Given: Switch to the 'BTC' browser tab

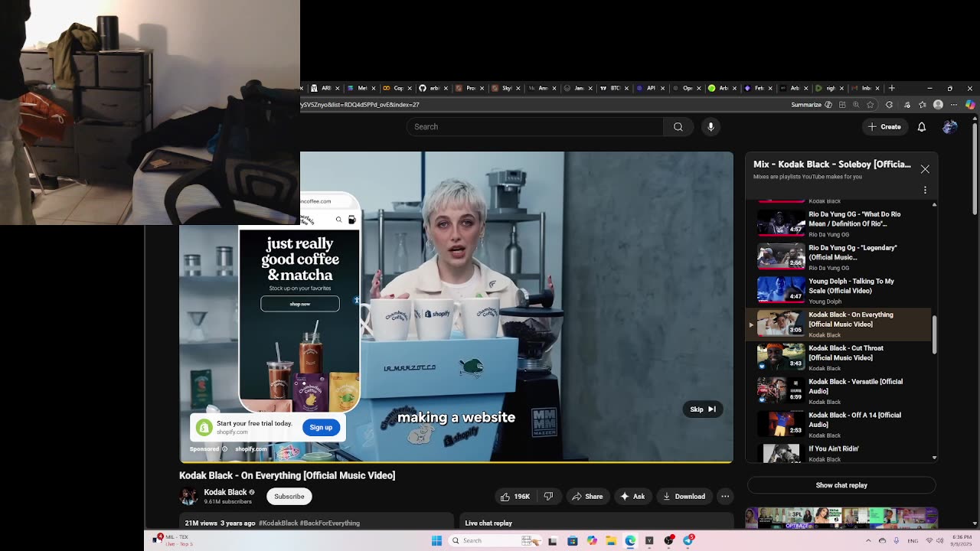Looking at the screenshot, I should pyautogui.click(x=612, y=88).
